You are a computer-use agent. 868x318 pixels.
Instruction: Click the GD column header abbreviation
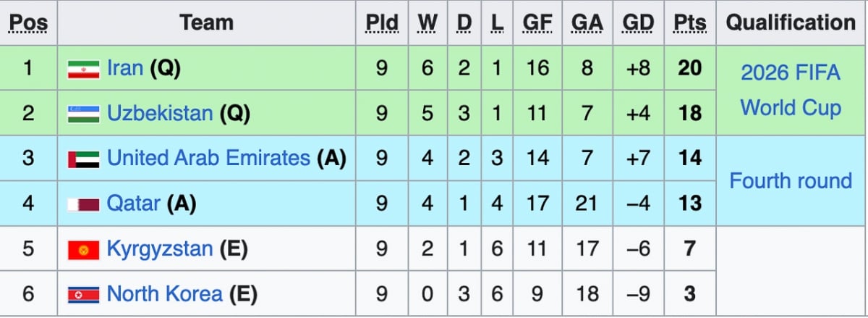tap(638, 22)
